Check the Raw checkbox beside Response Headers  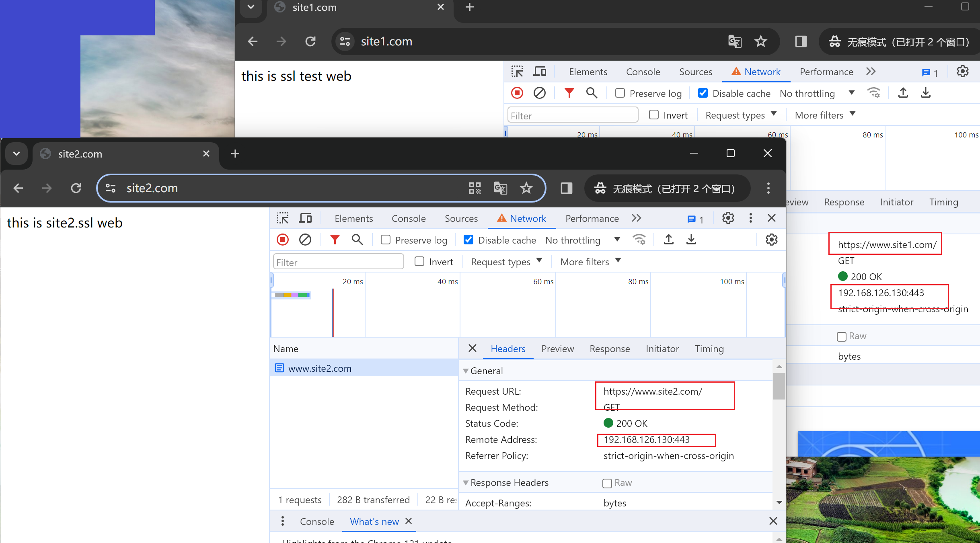coord(607,483)
